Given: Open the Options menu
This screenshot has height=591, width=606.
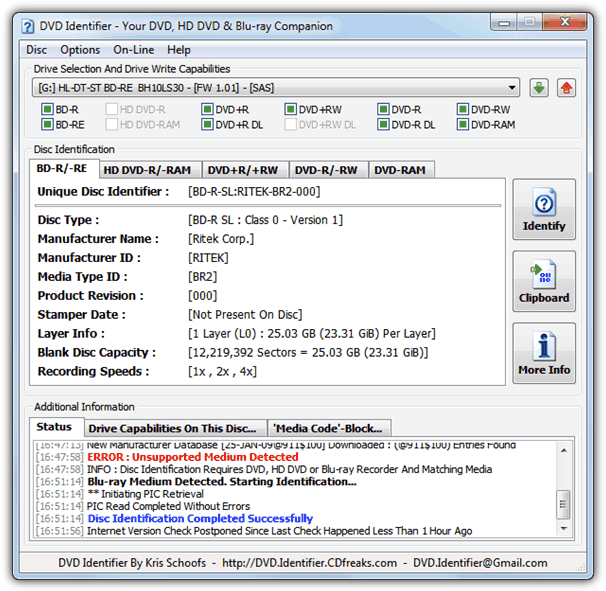Looking at the screenshot, I should tap(80, 50).
